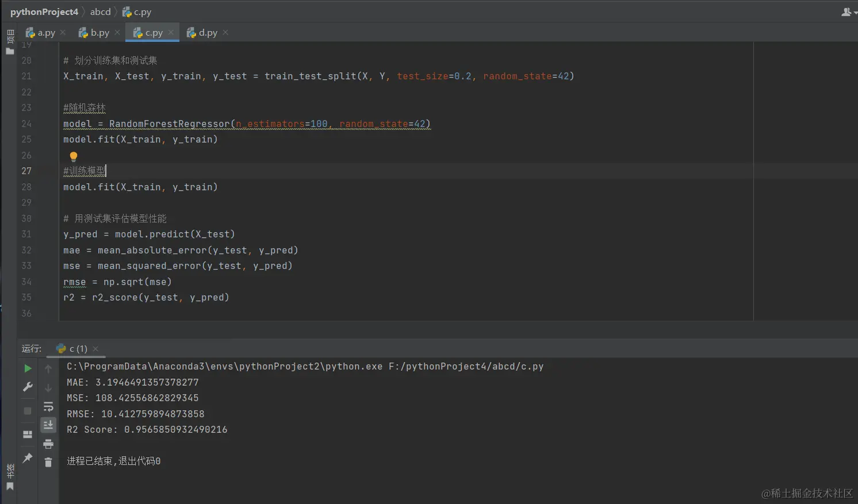Close the b.py tab
Screen dimensions: 858x504
(x=117, y=32)
